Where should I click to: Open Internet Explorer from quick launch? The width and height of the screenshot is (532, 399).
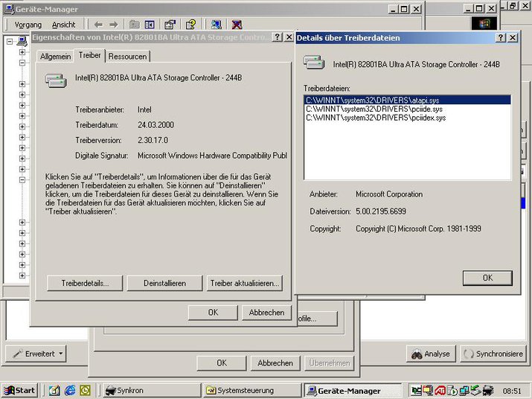point(70,391)
